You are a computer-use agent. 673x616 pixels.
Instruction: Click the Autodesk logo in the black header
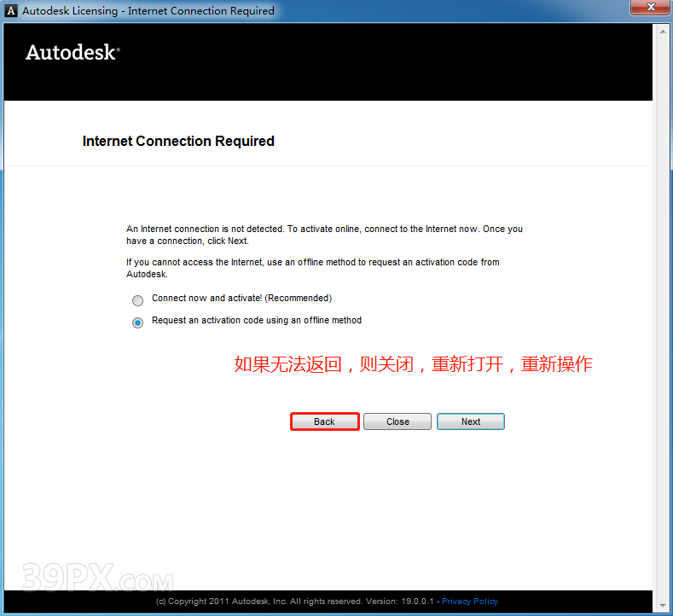pos(73,53)
